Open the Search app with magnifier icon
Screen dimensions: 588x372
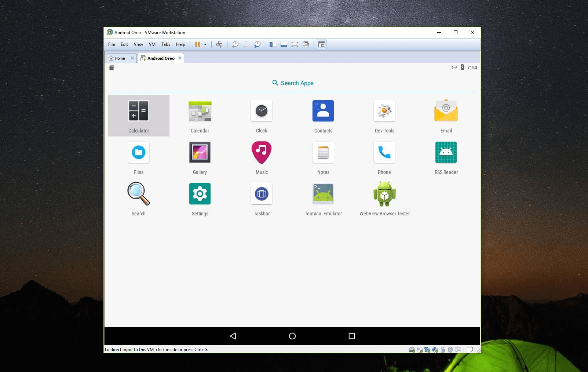139,198
